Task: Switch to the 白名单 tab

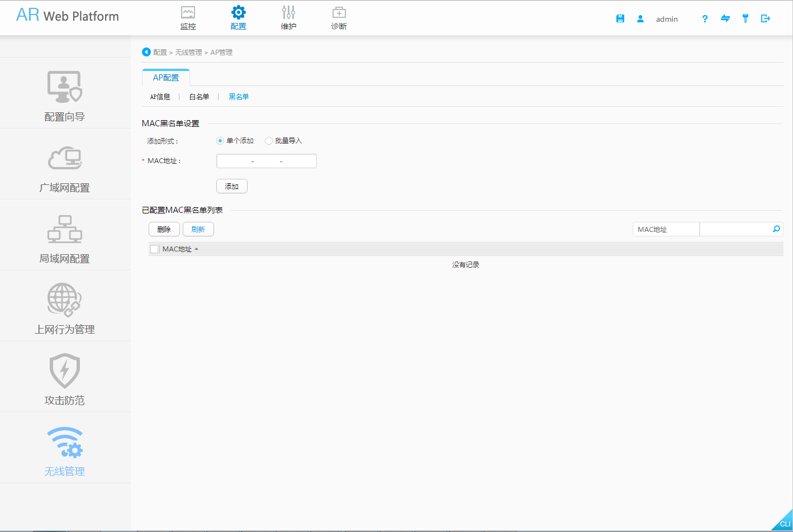Action: 199,96
